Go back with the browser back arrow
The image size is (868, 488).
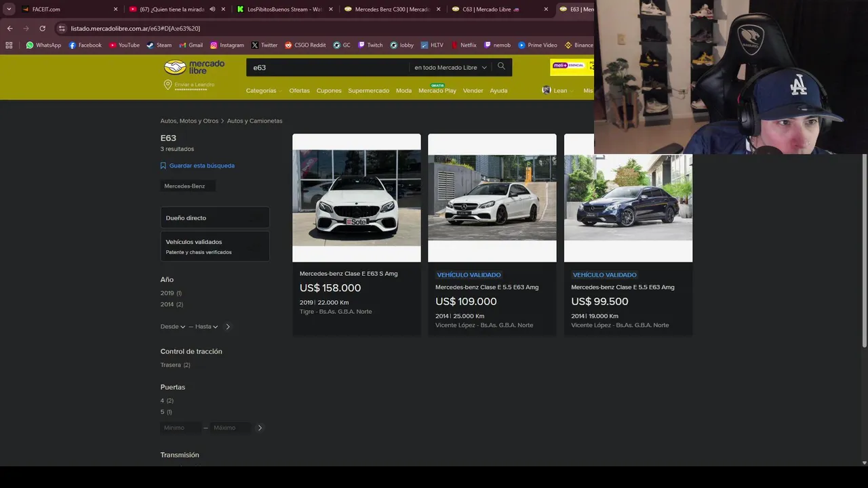click(x=9, y=28)
